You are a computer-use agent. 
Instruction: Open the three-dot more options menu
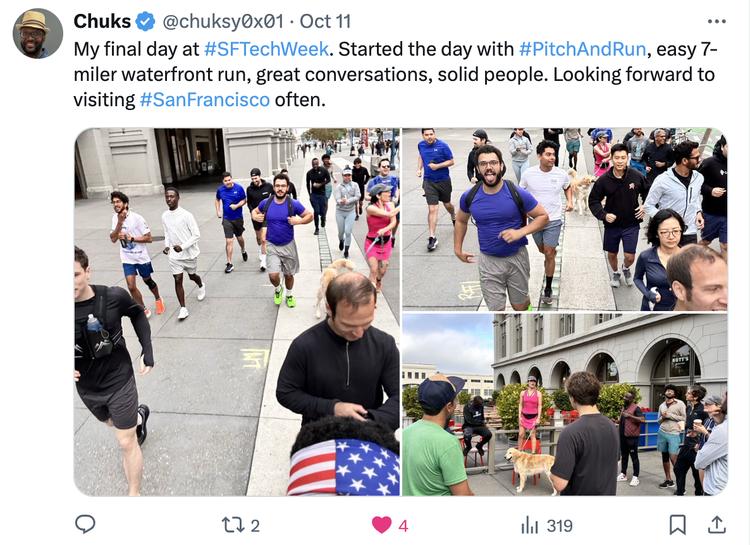point(717,22)
